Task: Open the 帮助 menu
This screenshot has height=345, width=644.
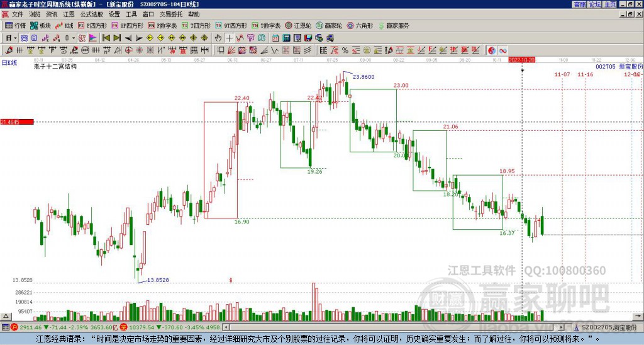Action: pos(194,14)
